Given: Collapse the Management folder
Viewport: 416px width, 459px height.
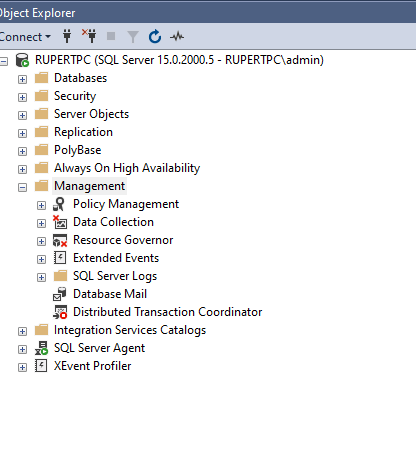Looking at the screenshot, I should pos(22,187).
